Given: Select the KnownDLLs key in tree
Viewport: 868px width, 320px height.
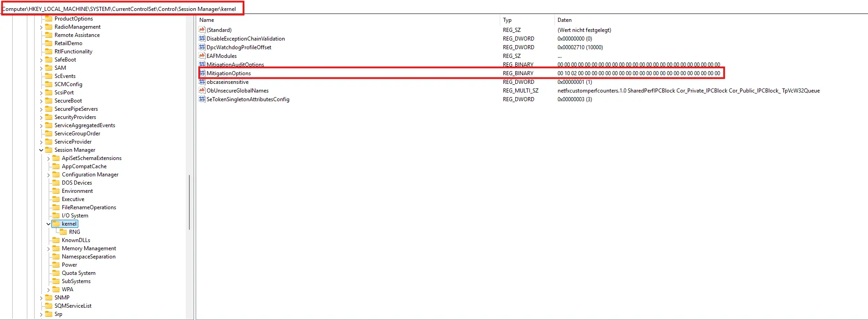Looking at the screenshot, I should [76, 240].
